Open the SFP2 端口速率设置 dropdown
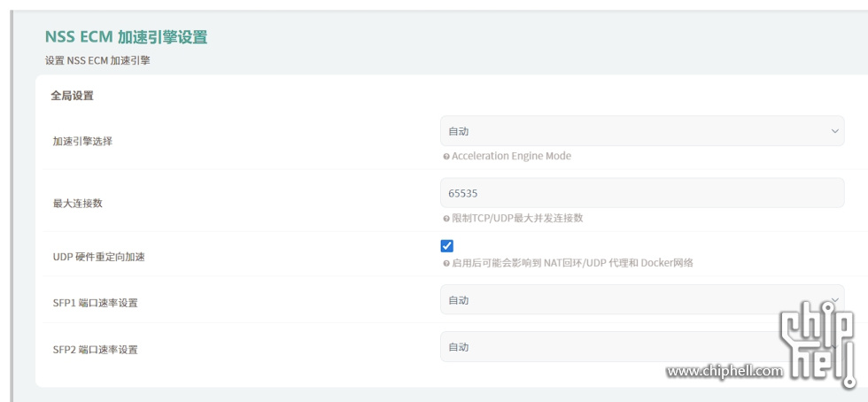868x402 pixels. coord(642,346)
